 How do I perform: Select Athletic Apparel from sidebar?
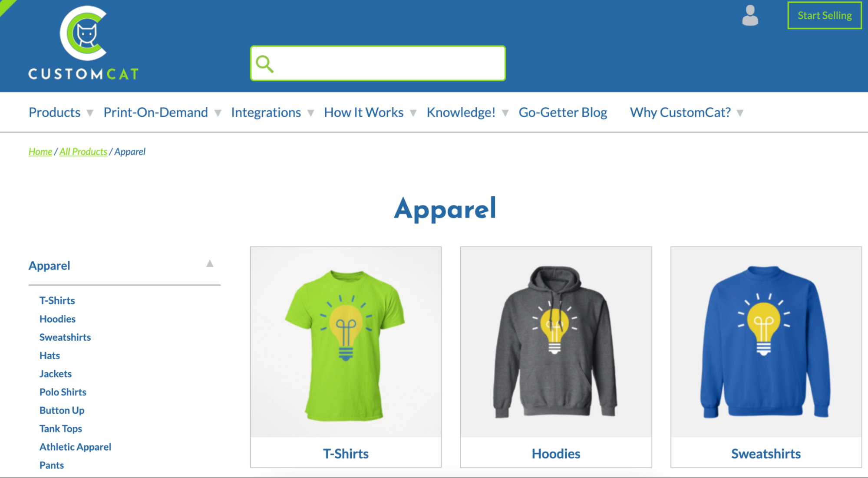(x=74, y=445)
